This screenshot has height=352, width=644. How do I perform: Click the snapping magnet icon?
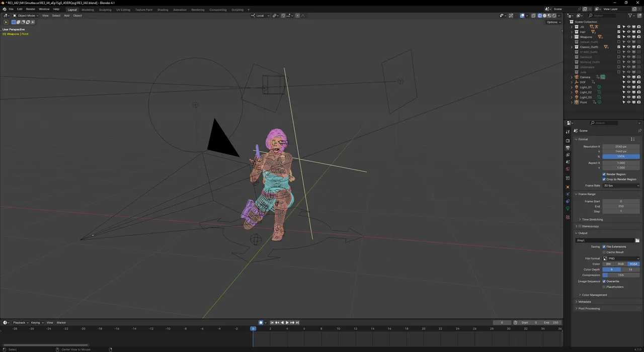[284, 16]
